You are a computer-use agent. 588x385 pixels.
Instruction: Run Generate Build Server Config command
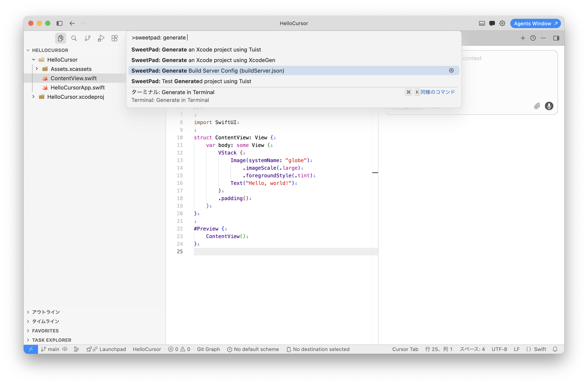294,70
